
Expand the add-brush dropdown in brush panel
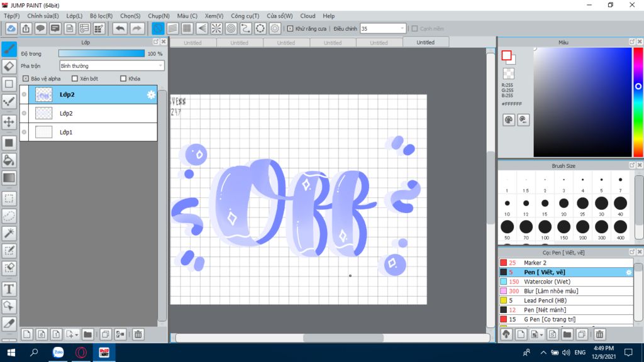click(x=541, y=335)
